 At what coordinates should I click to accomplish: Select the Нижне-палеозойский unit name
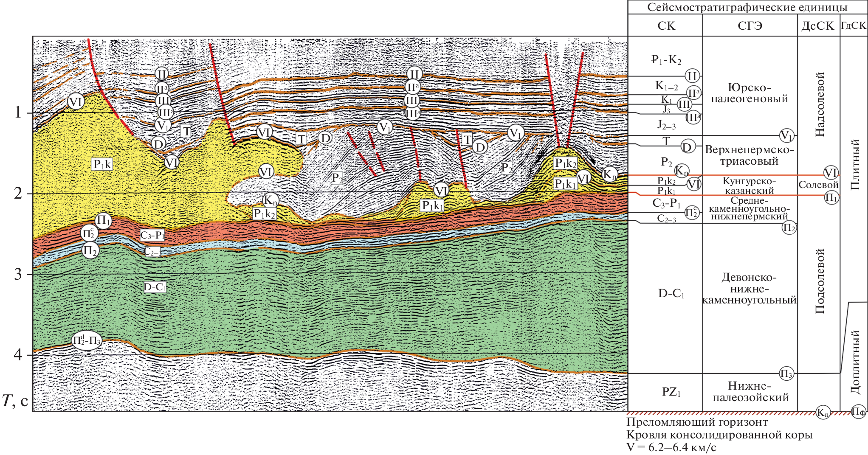point(750,392)
